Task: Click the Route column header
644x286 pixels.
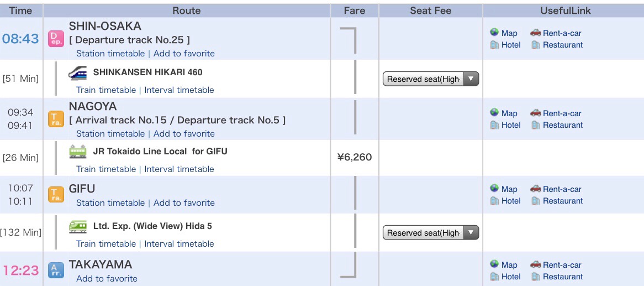Action: 187,11
